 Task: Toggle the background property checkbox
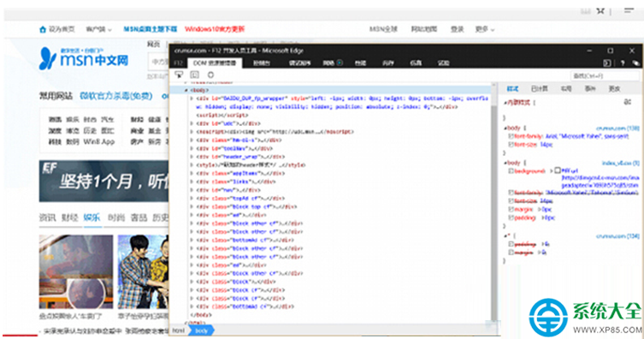coord(511,170)
